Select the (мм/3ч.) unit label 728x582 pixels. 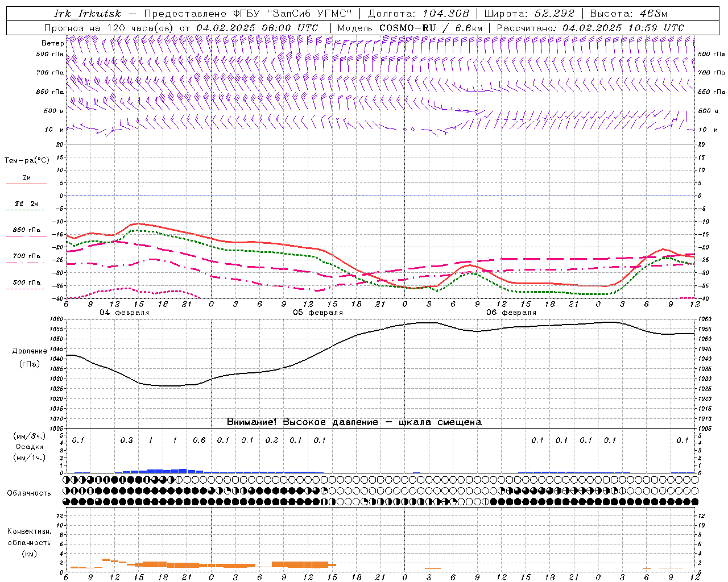pos(30,436)
